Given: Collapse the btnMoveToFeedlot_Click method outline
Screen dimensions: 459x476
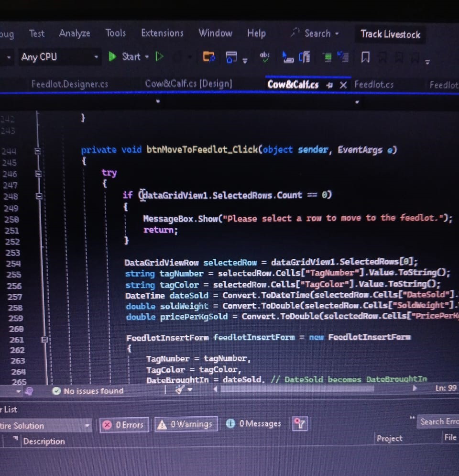Looking at the screenshot, I should click(39, 151).
